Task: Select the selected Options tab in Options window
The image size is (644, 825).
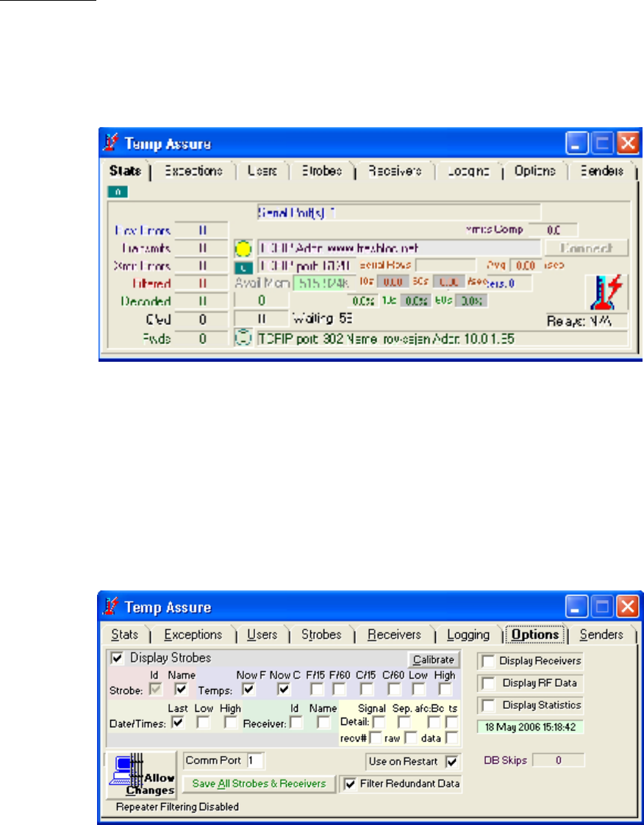Action: click(x=535, y=634)
